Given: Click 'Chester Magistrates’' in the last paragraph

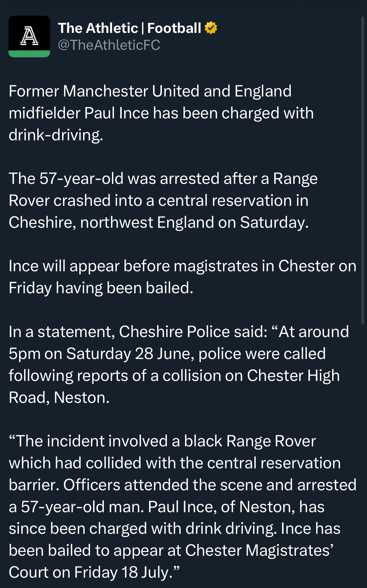Looking at the screenshot, I should (259, 550).
